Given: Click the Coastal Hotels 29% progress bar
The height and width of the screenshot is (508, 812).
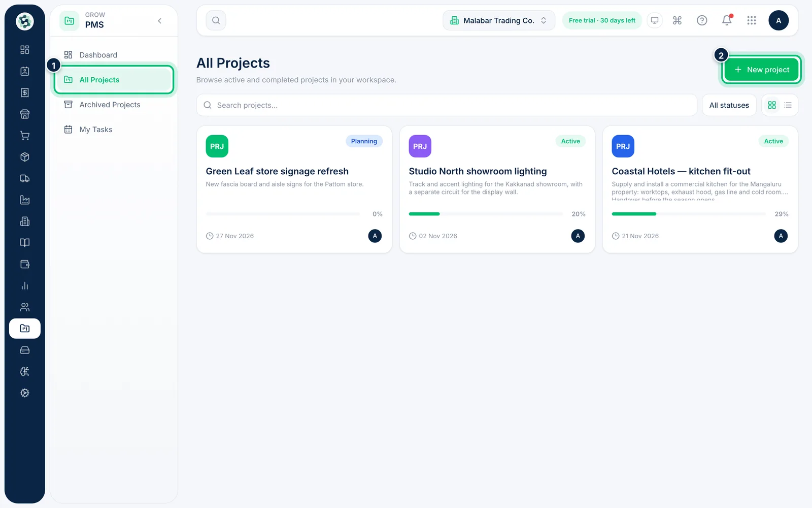Looking at the screenshot, I should [x=689, y=214].
